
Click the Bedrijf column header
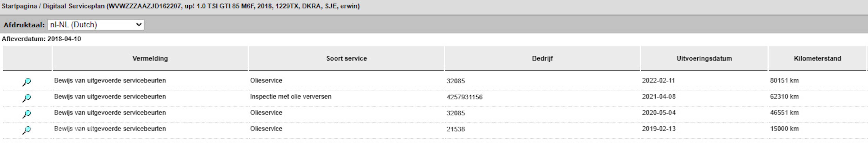coord(542,58)
